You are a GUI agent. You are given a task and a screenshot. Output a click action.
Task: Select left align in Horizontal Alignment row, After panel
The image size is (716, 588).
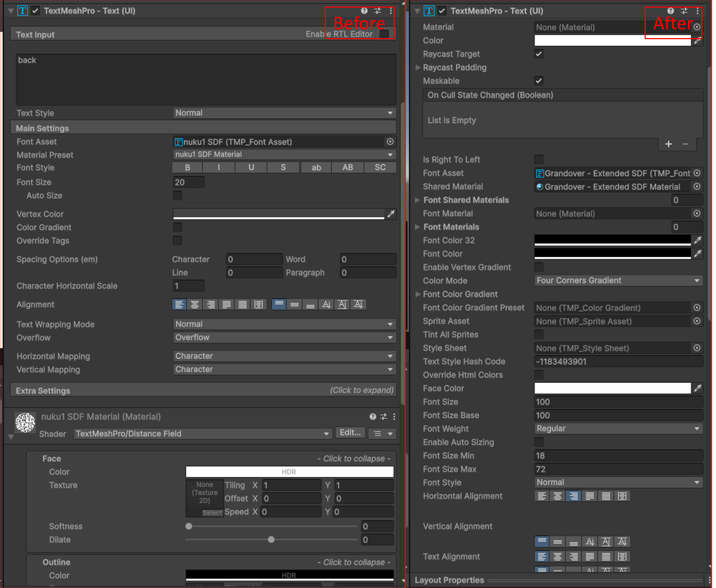pyautogui.click(x=542, y=496)
